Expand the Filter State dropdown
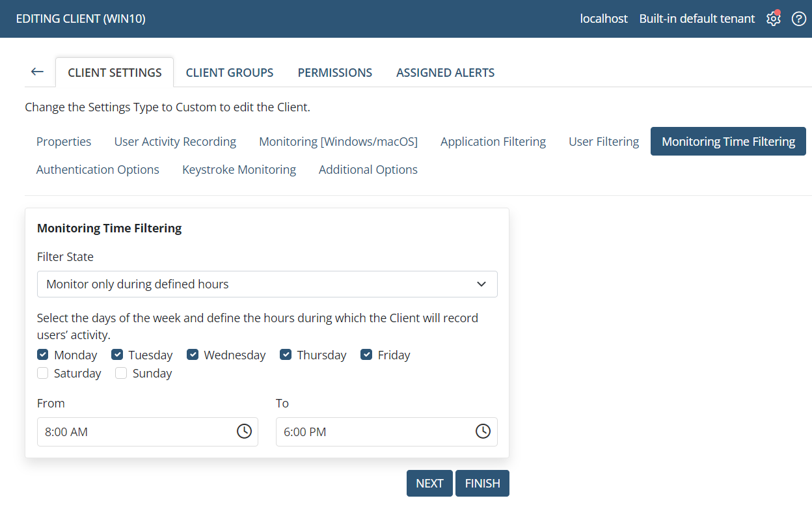 [267, 284]
